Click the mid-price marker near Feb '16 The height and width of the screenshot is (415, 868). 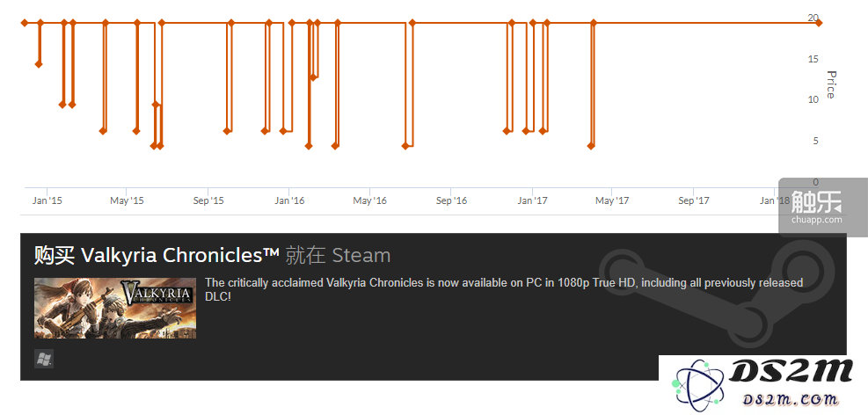[313, 76]
